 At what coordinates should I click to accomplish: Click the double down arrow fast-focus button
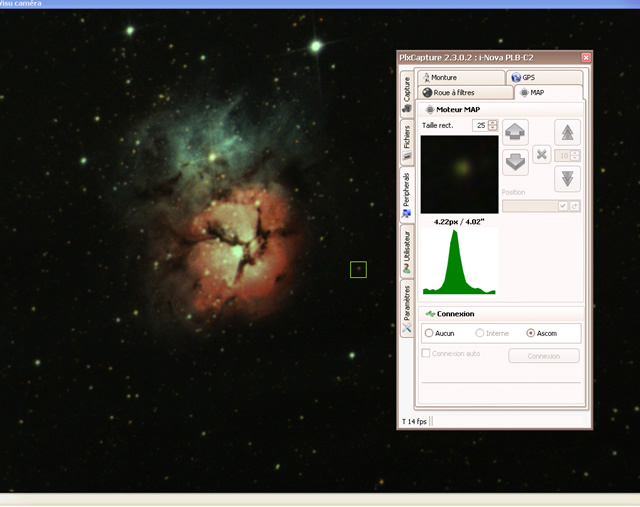coord(567,179)
